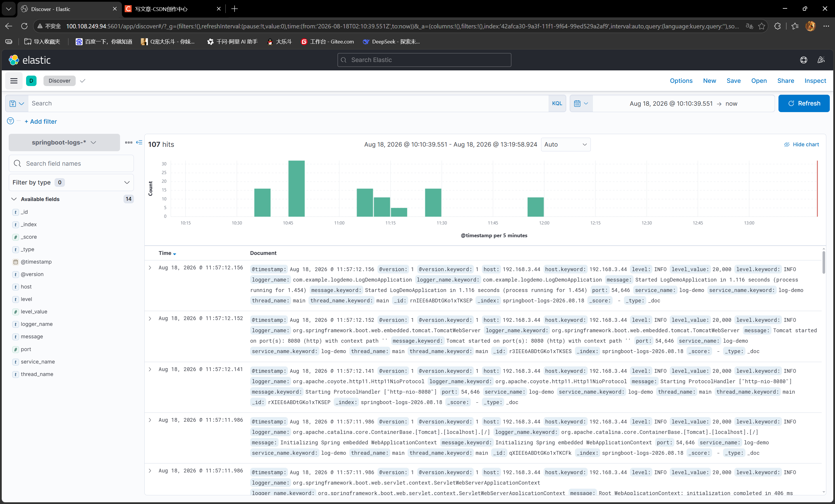Click Inspect in the top menu
Image resolution: width=835 pixels, height=504 pixels.
tap(815, 81)
